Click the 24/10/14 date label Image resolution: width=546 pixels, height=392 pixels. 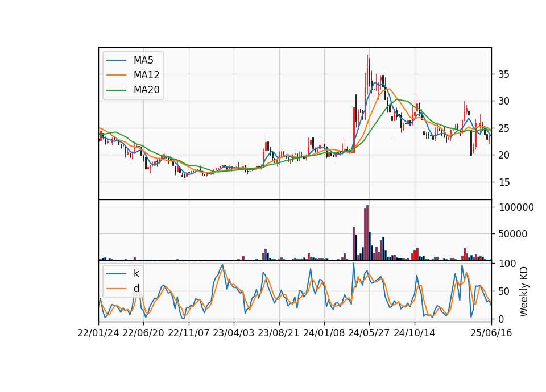tap(415, 333)
